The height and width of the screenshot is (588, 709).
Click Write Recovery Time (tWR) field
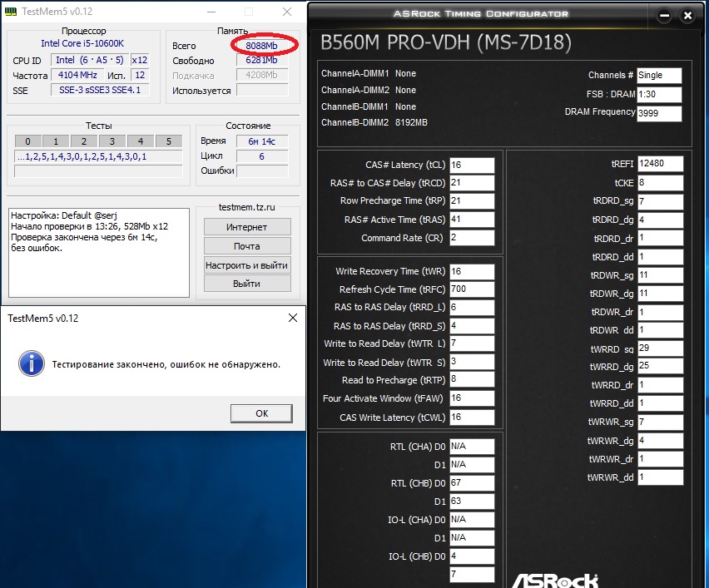tap(472, 271)
